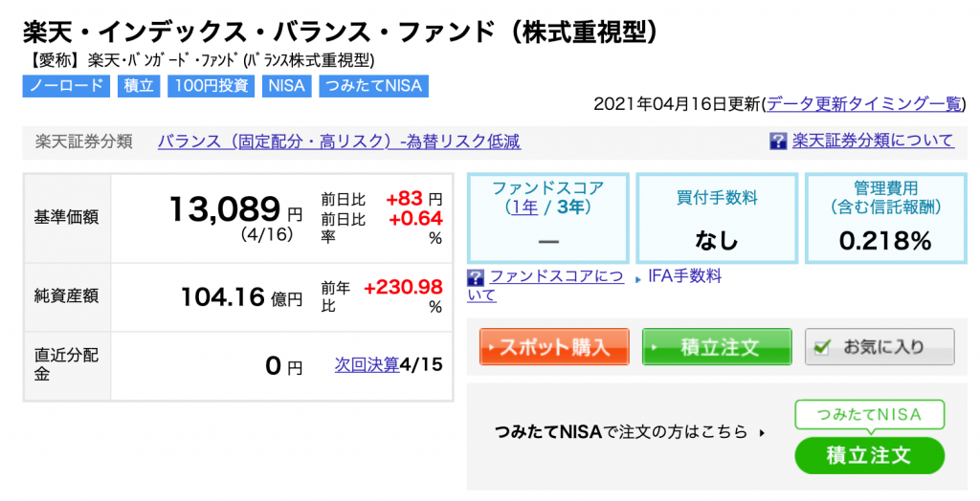This screenshot has height=501, width=980.
Task: Click the arrow icon on 積立注文 green button
Action: pos(655,347)
